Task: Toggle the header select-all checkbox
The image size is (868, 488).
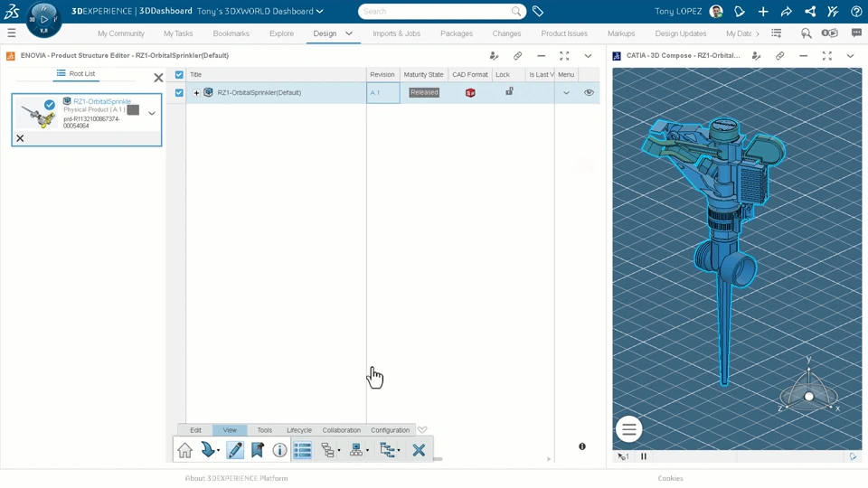Action: [x=179, y=75]
